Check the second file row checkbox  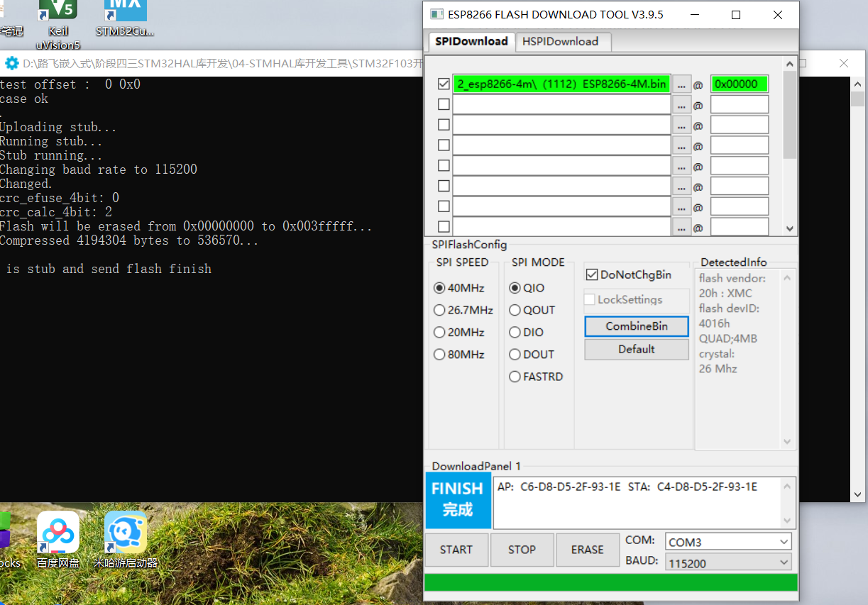tap(444, 104)
